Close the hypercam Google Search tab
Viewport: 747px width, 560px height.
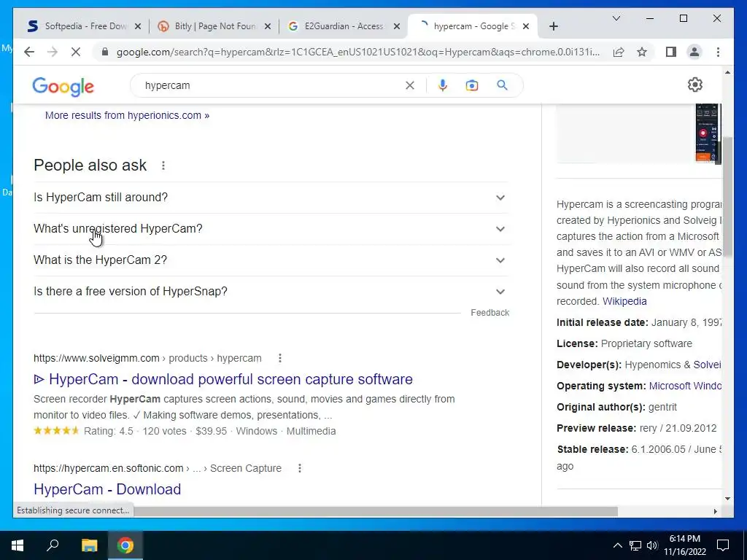pyautogui.click(x=526, y=26)
